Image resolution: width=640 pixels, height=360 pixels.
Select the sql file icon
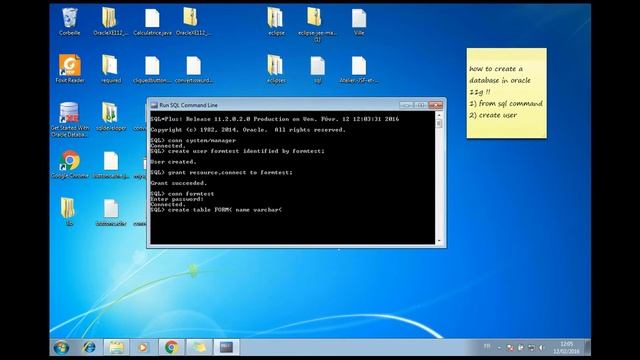click(318, 69)
